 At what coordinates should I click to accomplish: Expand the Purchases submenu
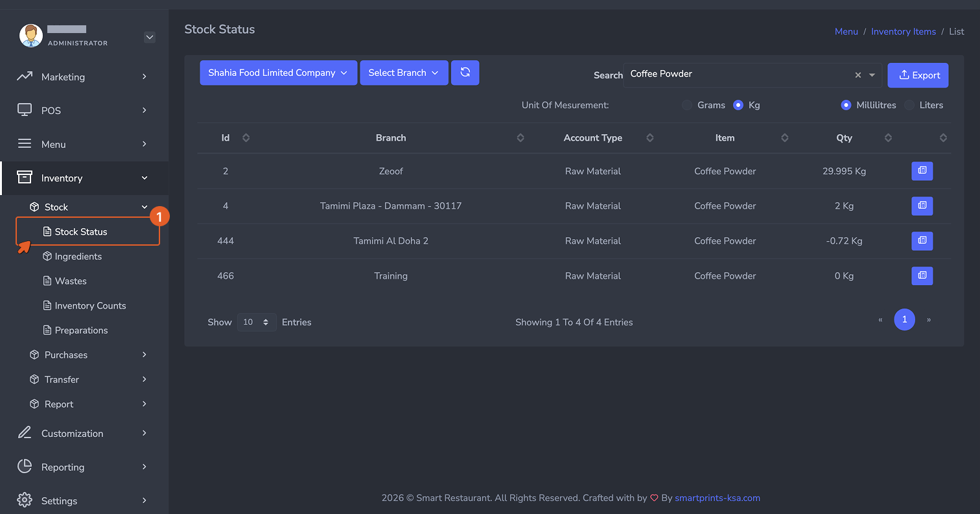click(89, 355)
